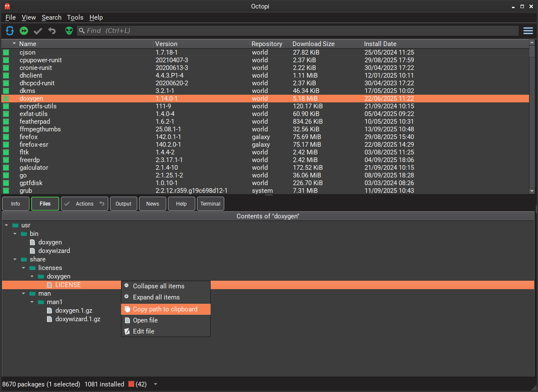Click the usr folder icon
538x392 pixels.
(x=15, y=225)
